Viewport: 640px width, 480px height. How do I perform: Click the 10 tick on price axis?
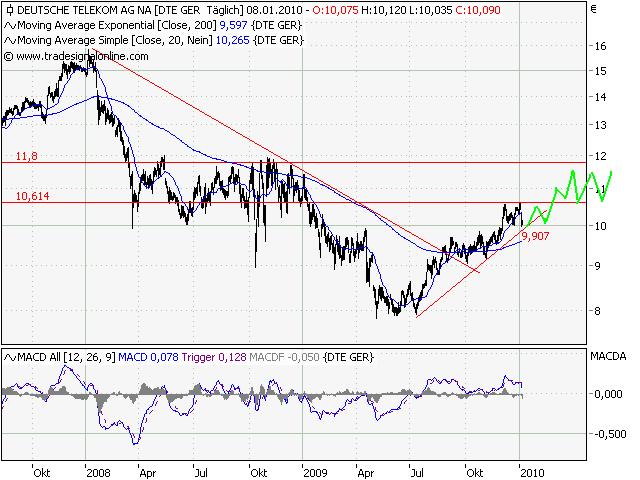pyautogui.click(x=600, y=226)
